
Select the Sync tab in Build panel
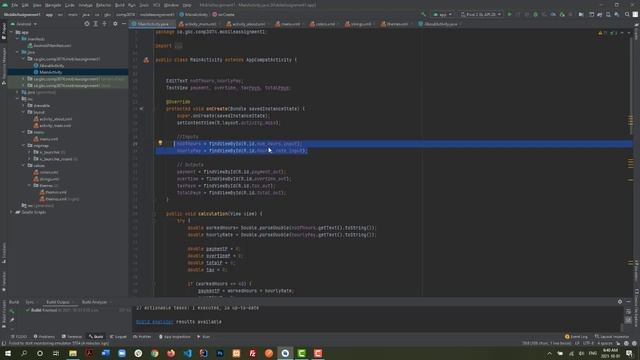[29, 302]
